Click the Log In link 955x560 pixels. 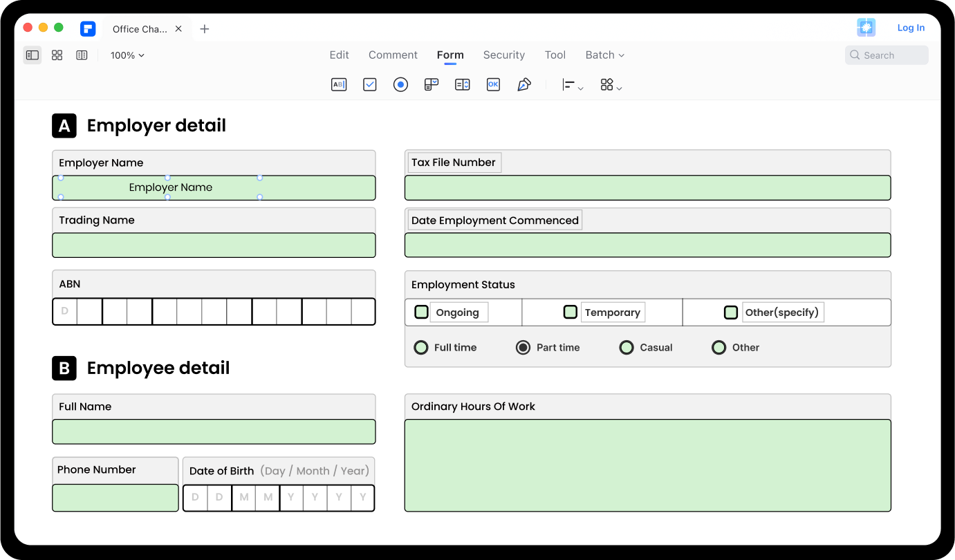tap(911, 28)
